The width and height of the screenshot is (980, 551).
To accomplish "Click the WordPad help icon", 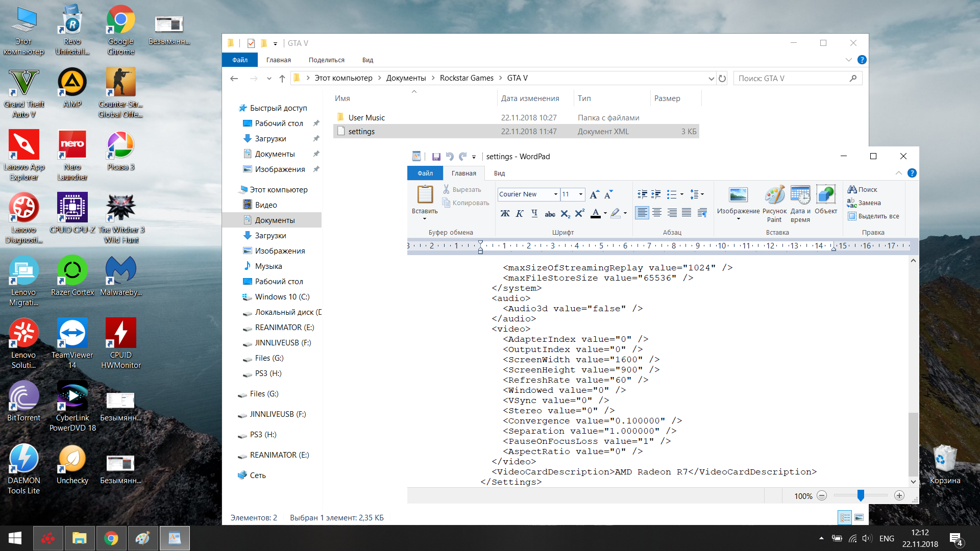I will [x=912, y=173].
